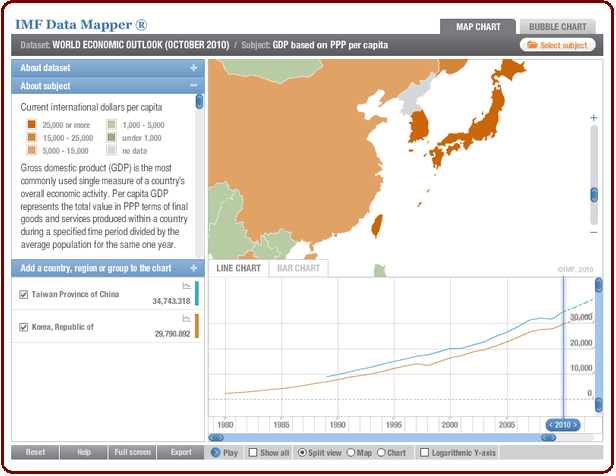The height and width of the screenshot is (476, 616).
Task: Select the Map radio button
Action: (x=350, y=452)
